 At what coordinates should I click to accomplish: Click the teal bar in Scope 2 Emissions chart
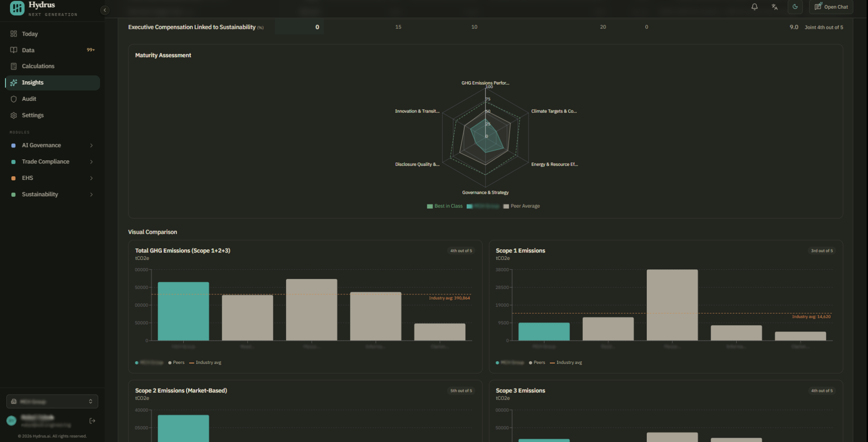click(x=183, y=428)
